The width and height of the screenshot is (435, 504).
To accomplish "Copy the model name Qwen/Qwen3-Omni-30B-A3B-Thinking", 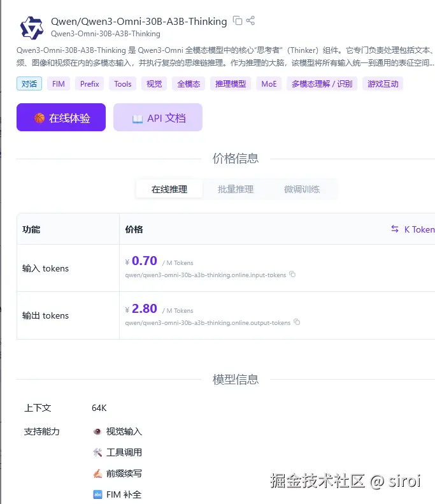I will tap(238, 20).
